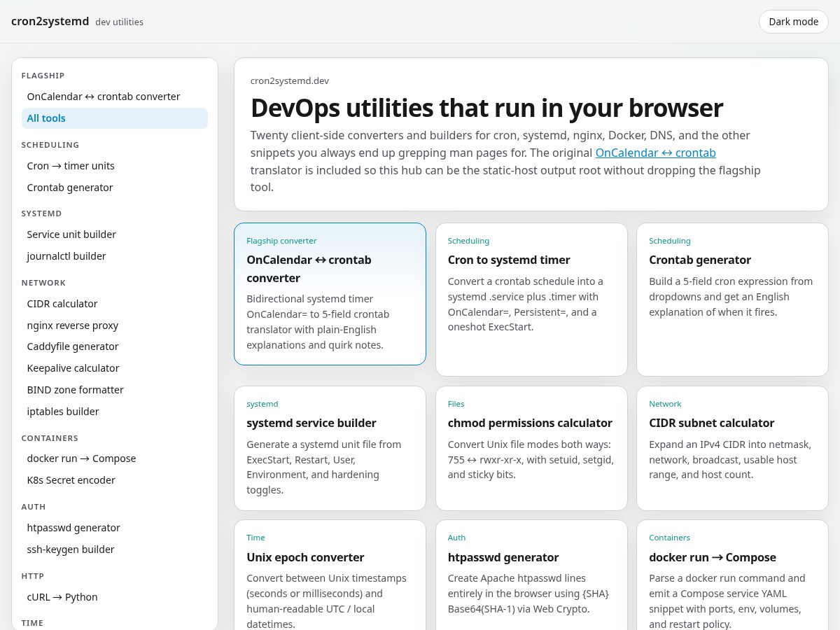840x630 pixels.
Task: Click the DevOps utilities that run in your browser heading
Action: point(486,108)
